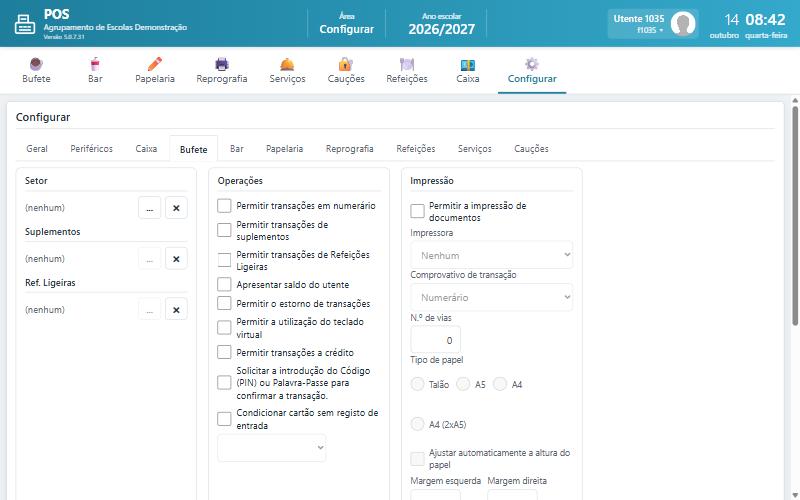800x500 pixels.
Task: Check Permitir o estorno de transações
Action: coord(224,303)
